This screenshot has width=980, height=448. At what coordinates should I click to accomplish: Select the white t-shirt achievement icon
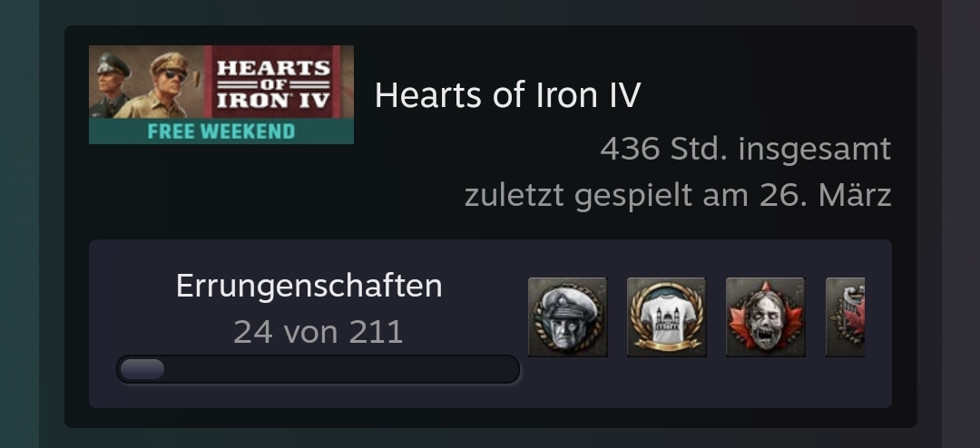666,317
